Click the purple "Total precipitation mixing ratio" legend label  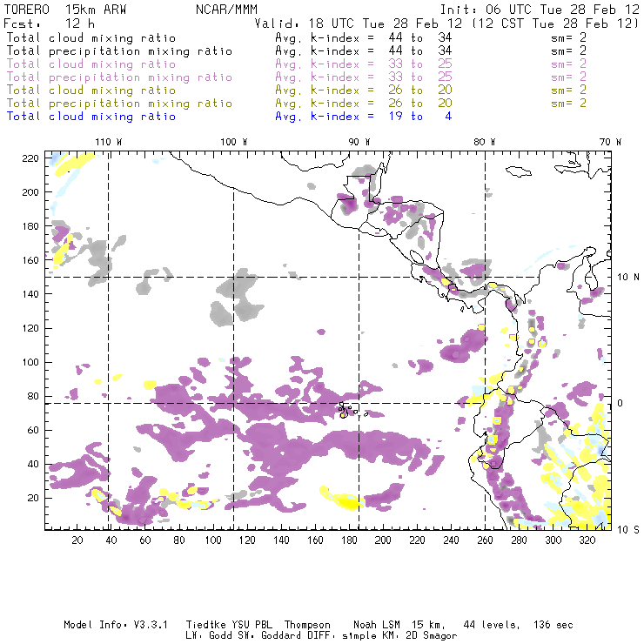click(x=119, y=77)
